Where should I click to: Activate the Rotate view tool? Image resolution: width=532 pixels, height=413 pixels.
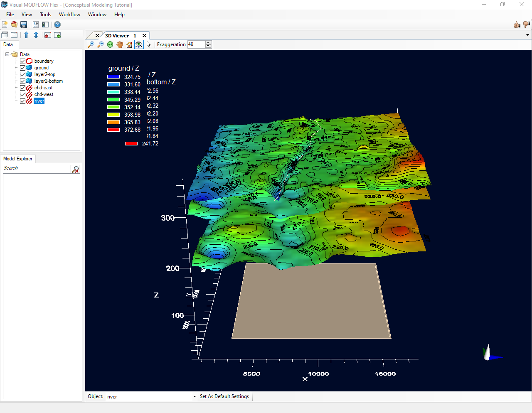110,44
